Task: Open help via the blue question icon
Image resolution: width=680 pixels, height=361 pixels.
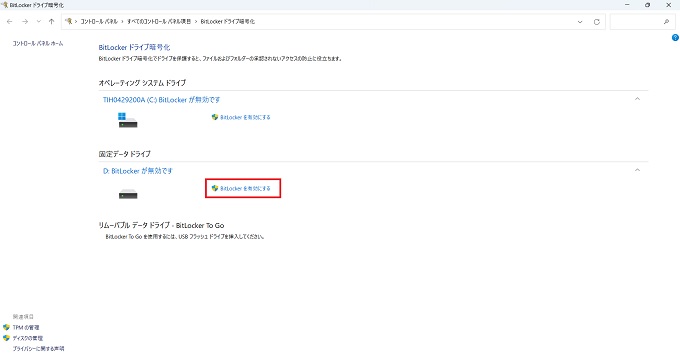Action: (675, 38)
